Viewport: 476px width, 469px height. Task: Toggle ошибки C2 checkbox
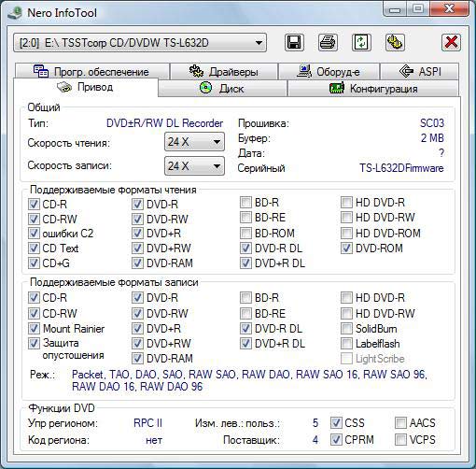(34, 234)
